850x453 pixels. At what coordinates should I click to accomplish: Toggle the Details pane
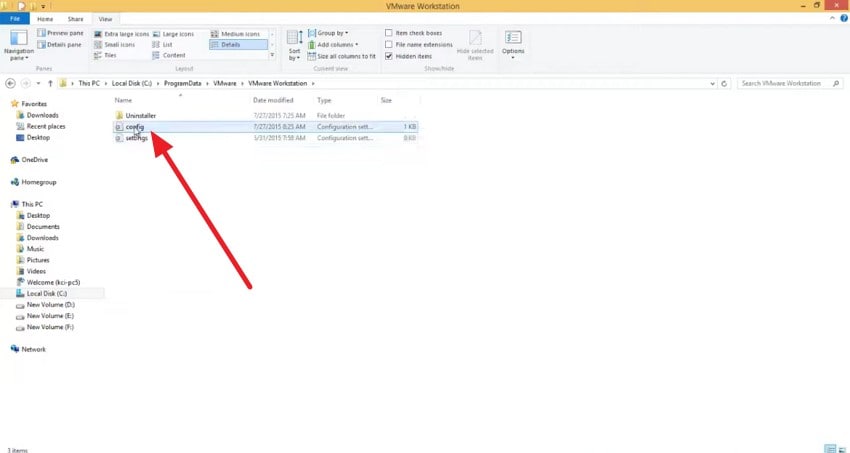click(60, 44)
